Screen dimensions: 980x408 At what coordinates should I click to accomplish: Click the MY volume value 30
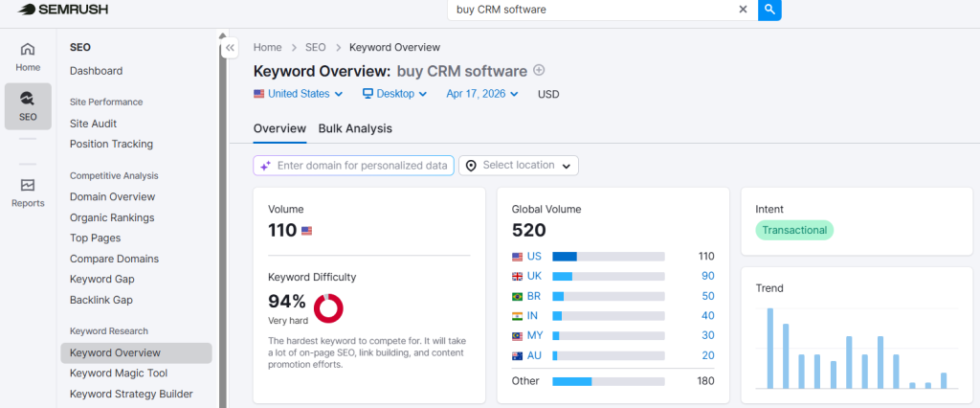point(707,335)
